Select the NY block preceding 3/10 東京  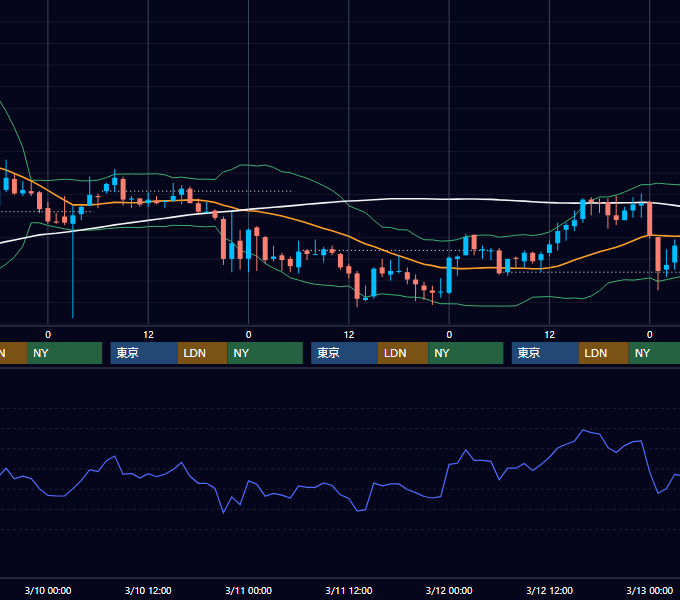[x=64, y=353]
